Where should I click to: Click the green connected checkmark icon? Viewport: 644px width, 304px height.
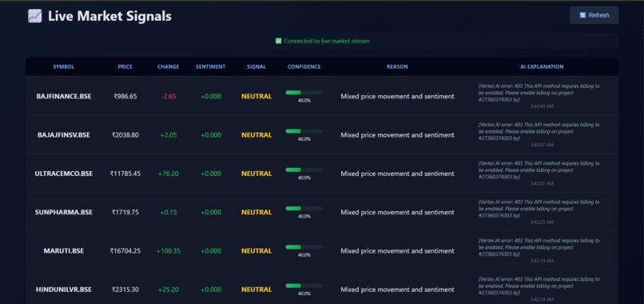coord(279,41)
